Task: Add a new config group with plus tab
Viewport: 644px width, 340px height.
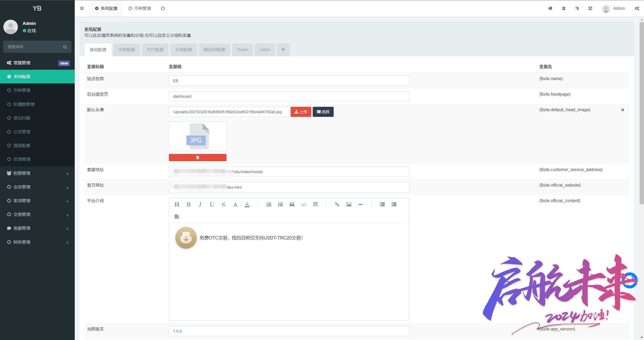Action: [283, 50]
